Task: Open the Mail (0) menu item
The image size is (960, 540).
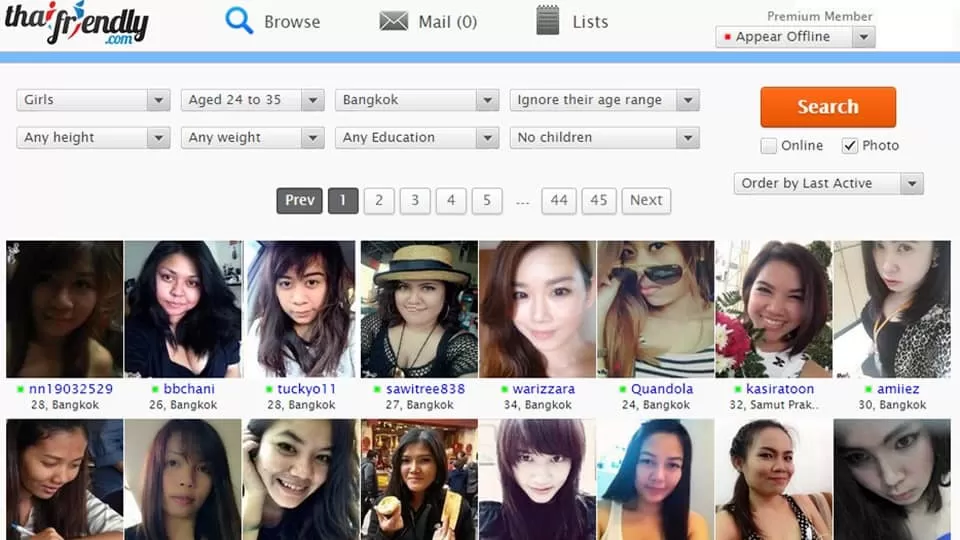Action: [446, 22]
